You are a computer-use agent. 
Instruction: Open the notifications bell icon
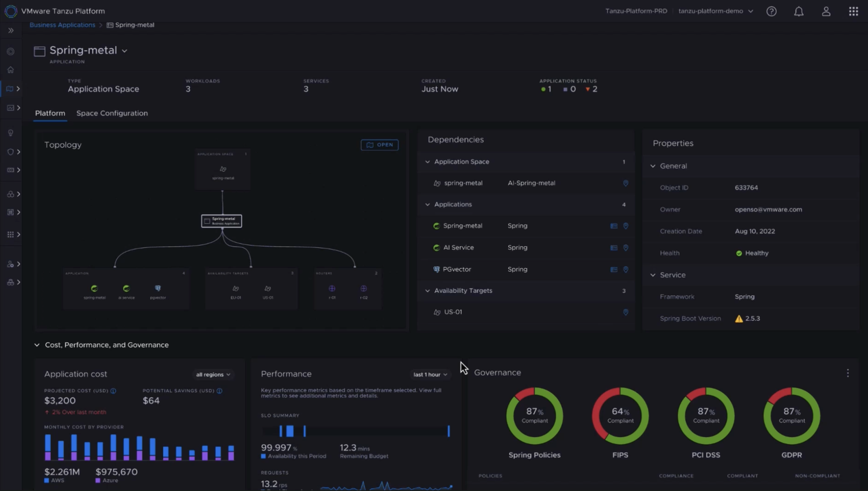click(x=799, y=11)
